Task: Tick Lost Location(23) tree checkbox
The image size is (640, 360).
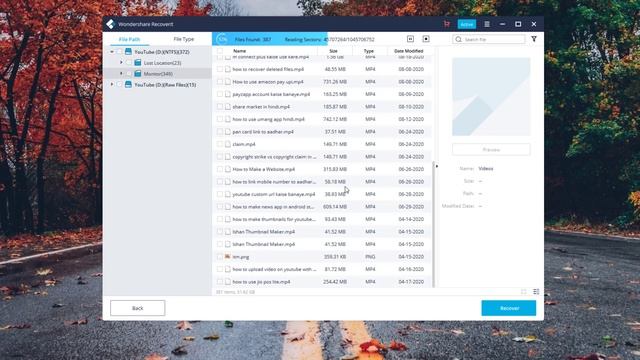Action: pos(129,63)
